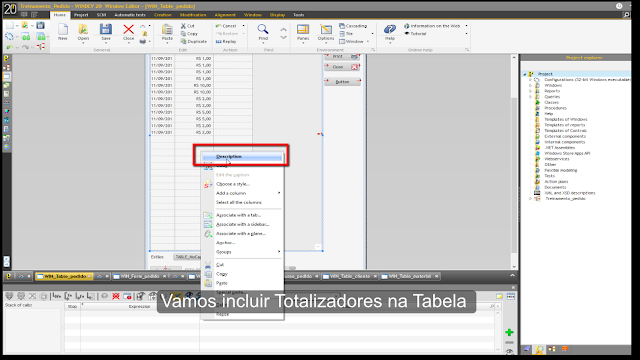The height and width of the screenshot is (360, 640).
Task: Open the Cancel dropdown arrow
Action: click(244, 26)
